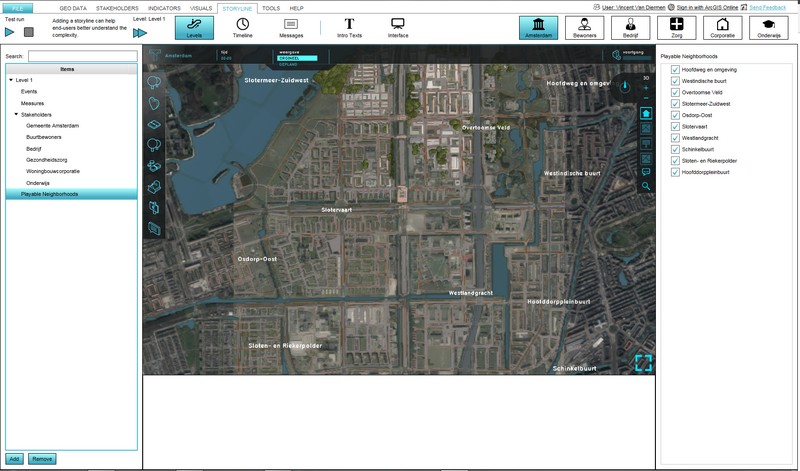Uncheck Hoofdweg en omgeving neighborhood
This screenshot has height=471, width=800.
pos(675,69)
